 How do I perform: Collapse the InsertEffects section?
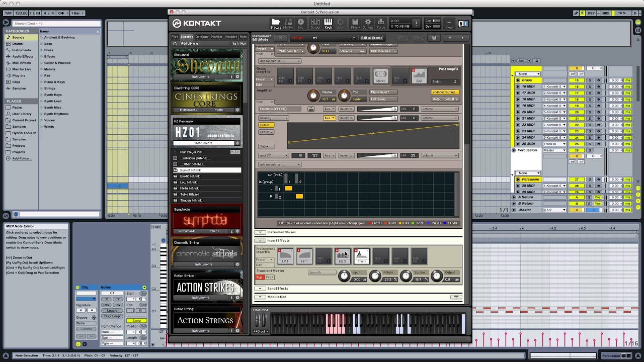(x=260, y=241)
